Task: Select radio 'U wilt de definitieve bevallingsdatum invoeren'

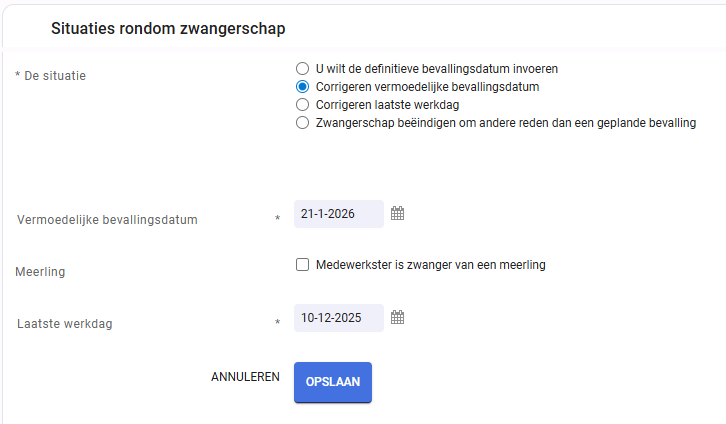Action: point(302,69)
